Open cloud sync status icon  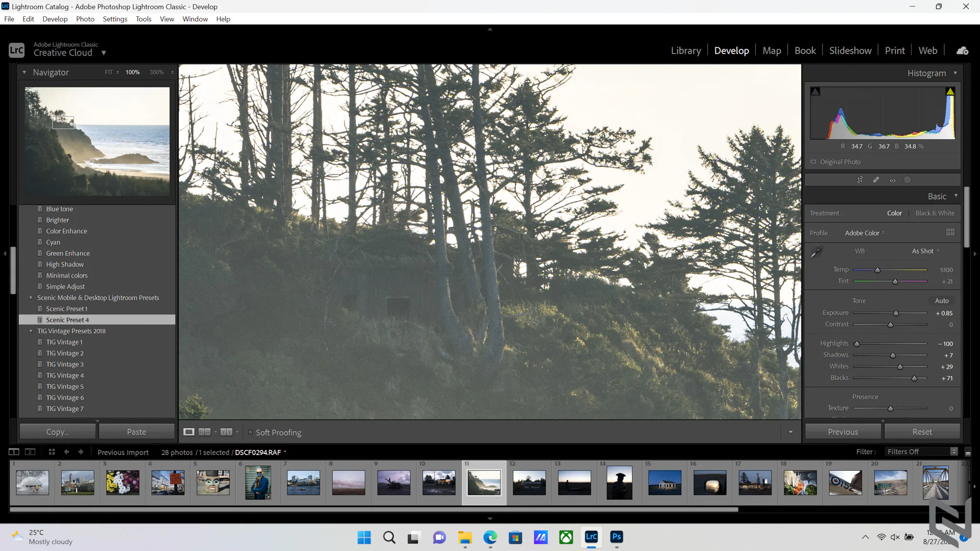point(962,51)
